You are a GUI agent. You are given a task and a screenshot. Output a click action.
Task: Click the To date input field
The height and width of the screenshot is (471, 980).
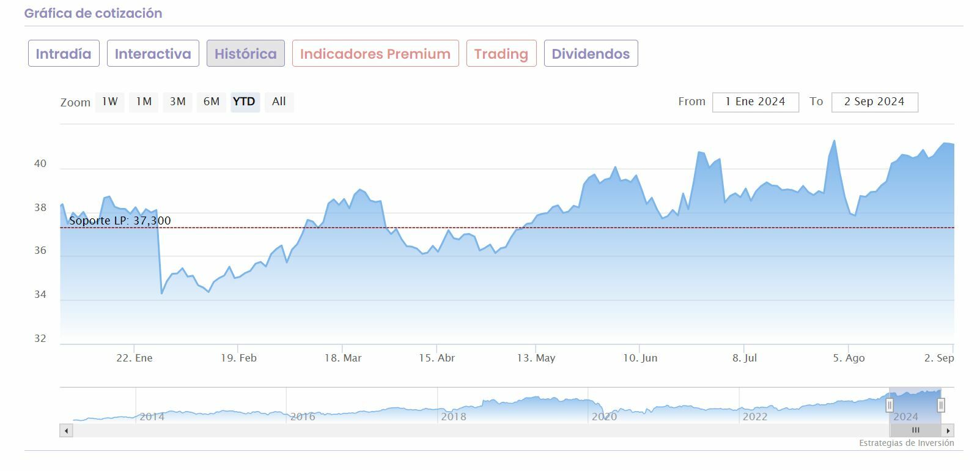click(x=874, y=102)
